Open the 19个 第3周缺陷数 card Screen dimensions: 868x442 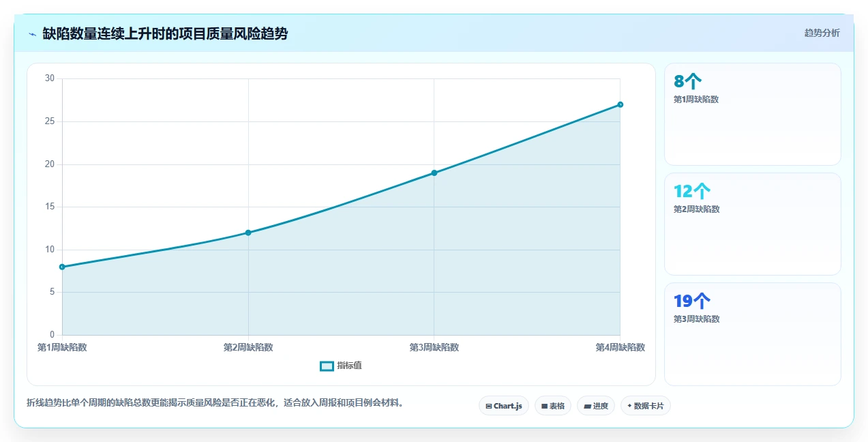[753, 334]
